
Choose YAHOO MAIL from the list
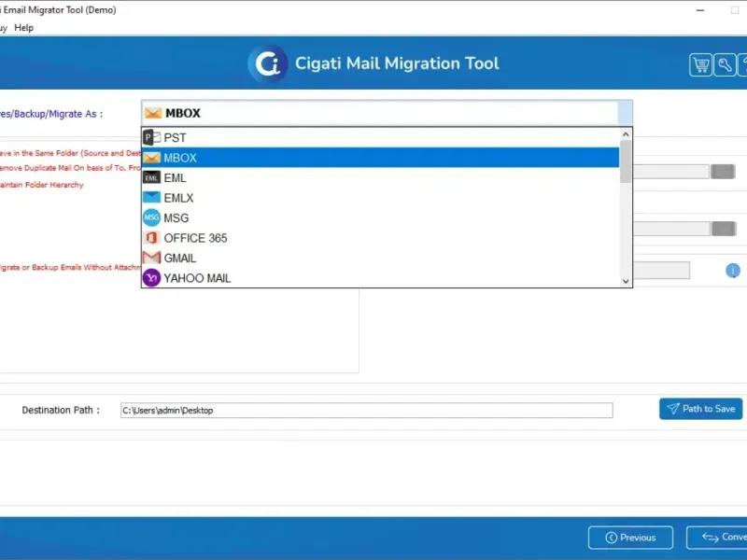[x=380, y=277]
